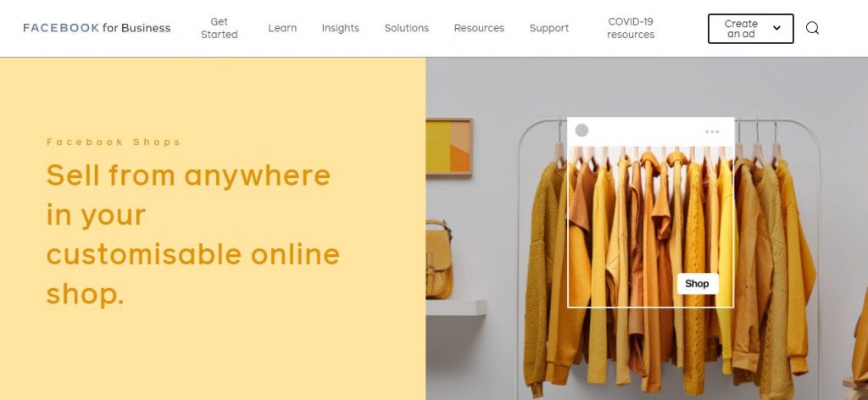
Task: Open the Resources navigation menu
Action: pos(479,28)
